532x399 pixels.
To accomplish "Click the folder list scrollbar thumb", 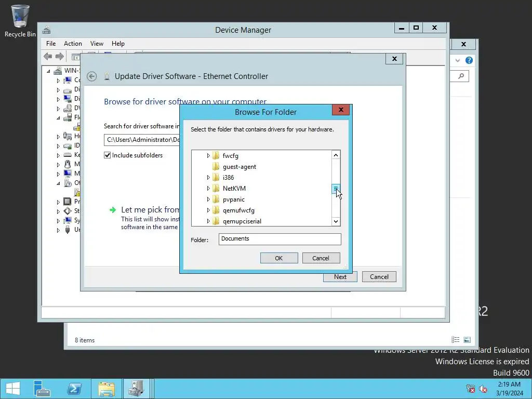I will [336, 189].
